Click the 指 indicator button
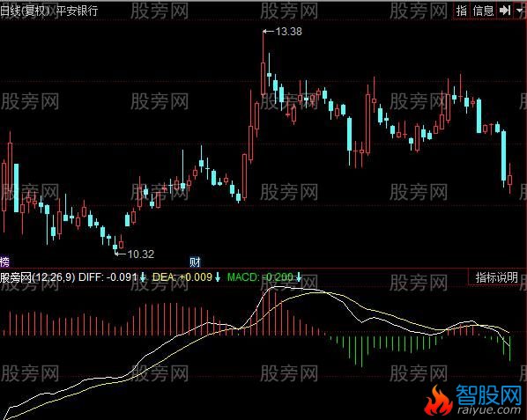The height and width of the screenshot is (420, 527). (x=462, y=11)
